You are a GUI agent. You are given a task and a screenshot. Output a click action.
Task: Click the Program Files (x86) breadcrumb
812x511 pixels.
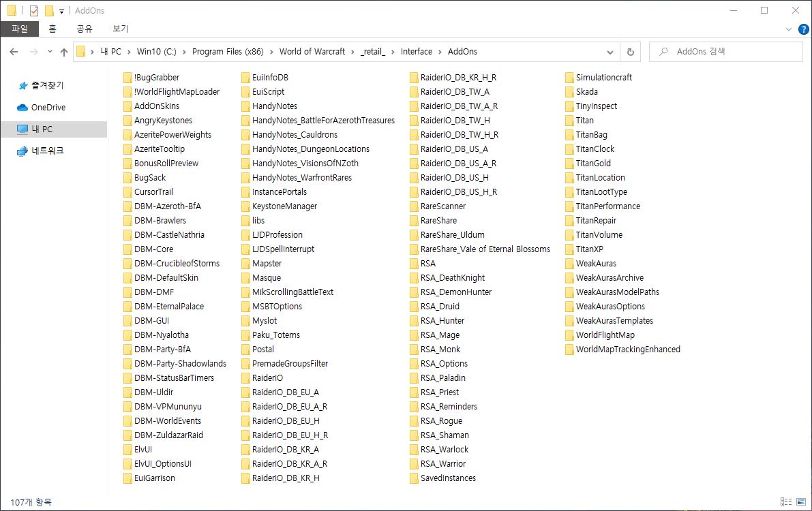click(228, 52)
